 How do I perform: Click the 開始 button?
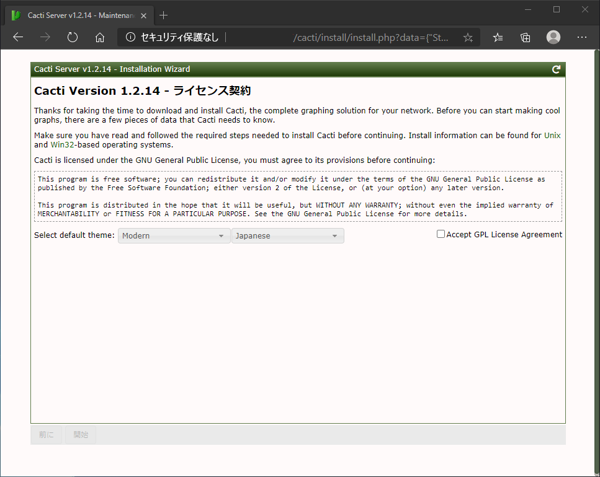pos(81,435)
